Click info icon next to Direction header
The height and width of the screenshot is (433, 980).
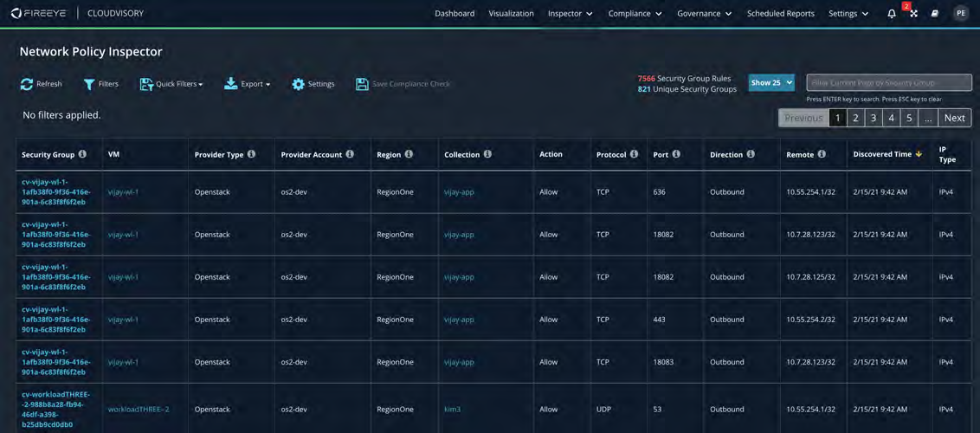tap(751, 154)
